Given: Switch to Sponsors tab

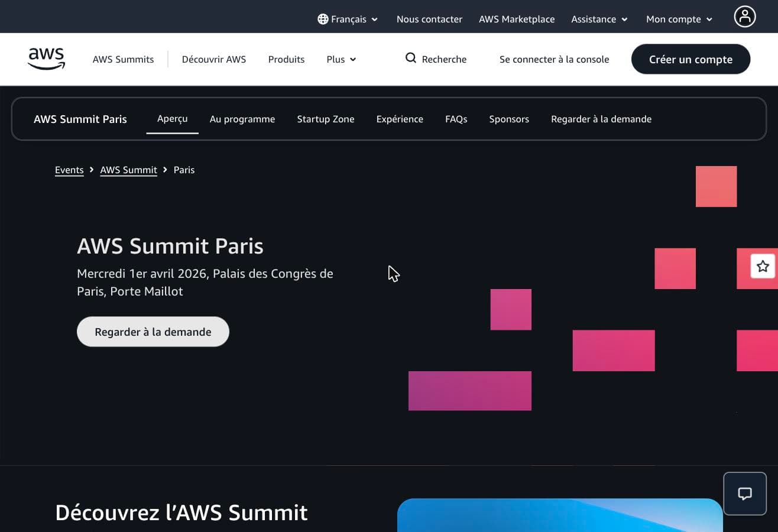Looking at the screenshot, I should 509,119.
